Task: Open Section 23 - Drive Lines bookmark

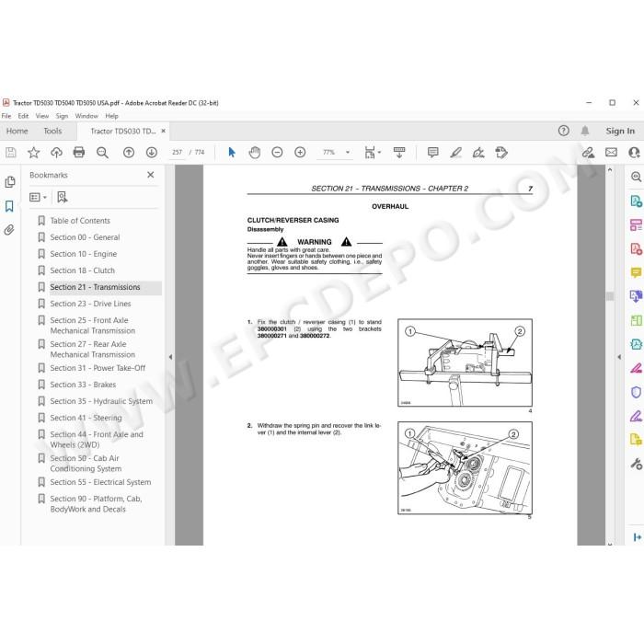Action: (x=90, y=304)
